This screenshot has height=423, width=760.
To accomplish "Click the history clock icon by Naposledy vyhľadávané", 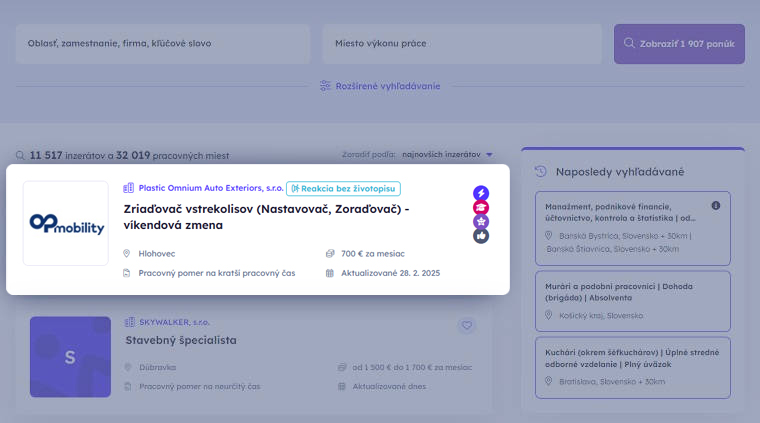I will (541, 171).
